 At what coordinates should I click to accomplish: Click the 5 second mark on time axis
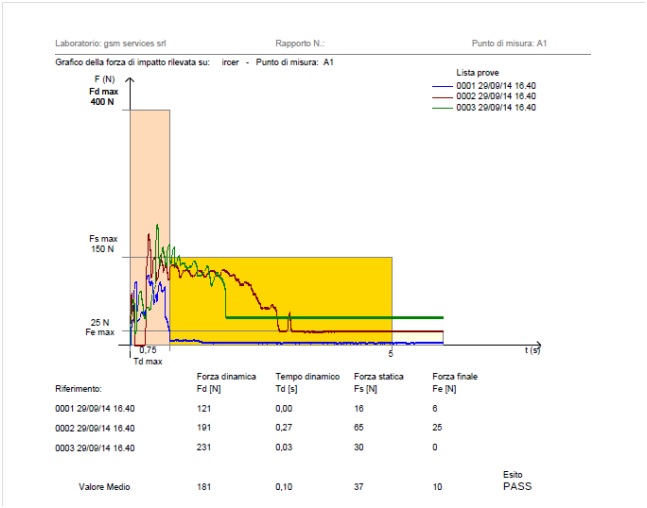[391, 353]
